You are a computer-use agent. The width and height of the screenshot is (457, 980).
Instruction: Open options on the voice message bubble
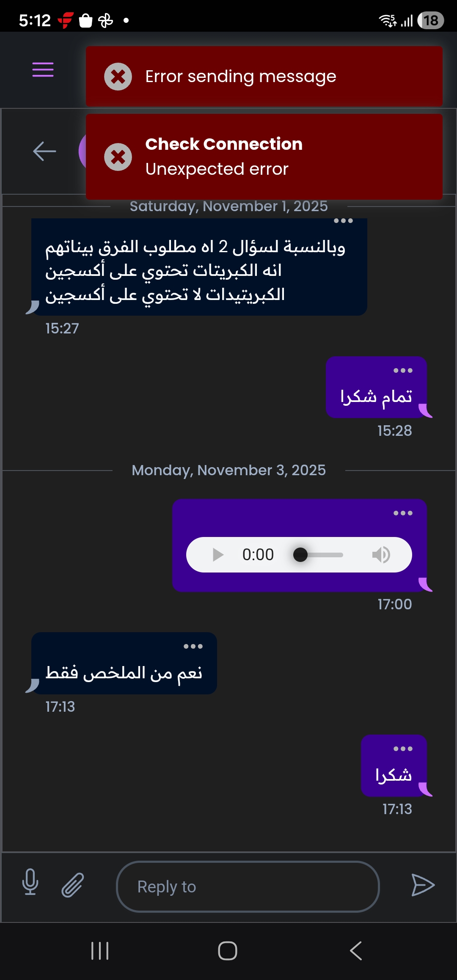click(403, 513)
